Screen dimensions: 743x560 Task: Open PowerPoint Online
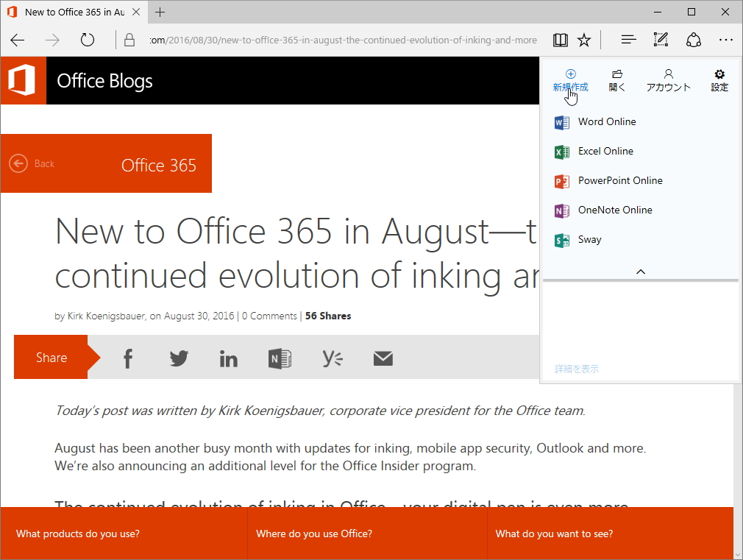620,180
